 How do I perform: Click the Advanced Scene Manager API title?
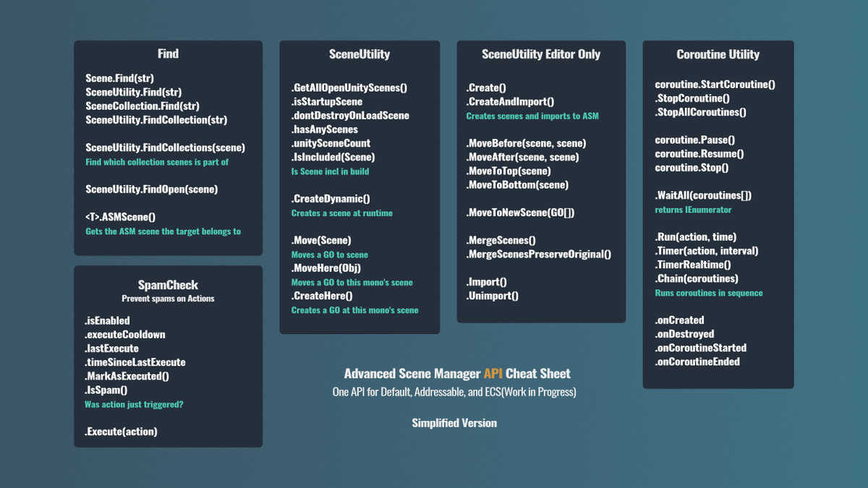click(455, 374)
